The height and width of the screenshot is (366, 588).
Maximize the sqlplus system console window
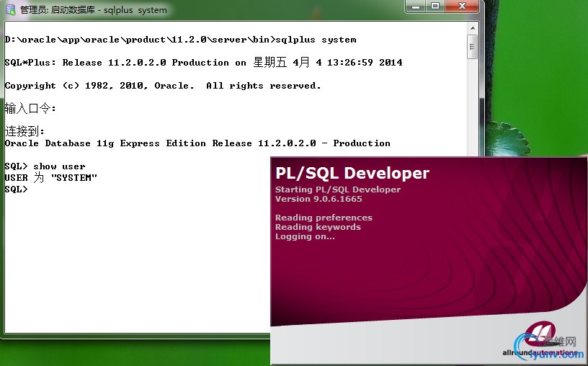click(435, 6)
